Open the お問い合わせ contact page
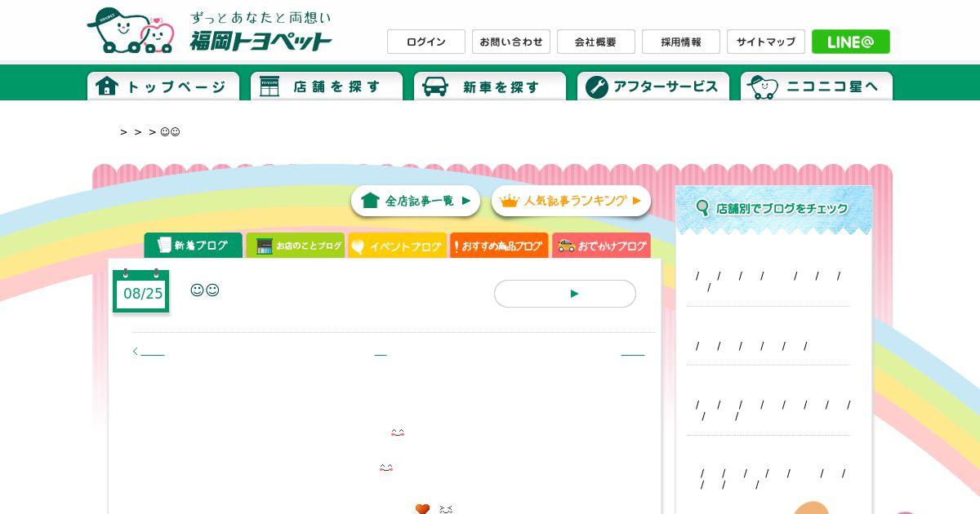The height and width of the screenshot is (514, 980). click(511, 42)
